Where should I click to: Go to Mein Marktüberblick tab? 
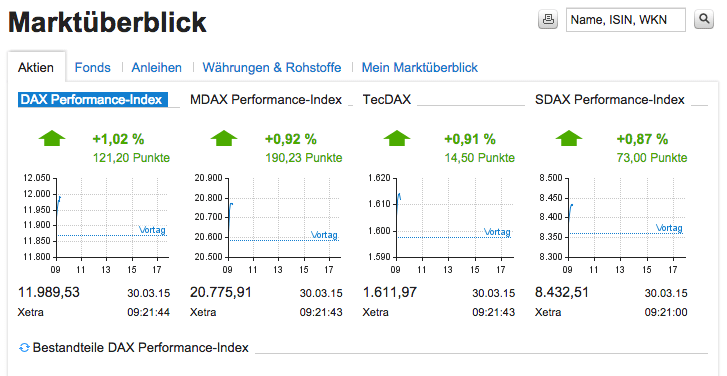[x=420, y=68]
